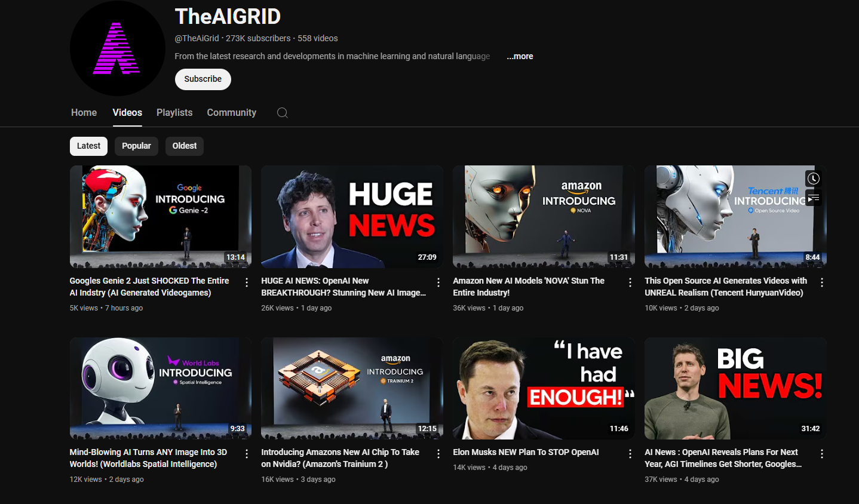
Task: Click the Watch Later clock icon on Tencent video
Action: click(813, 178)
